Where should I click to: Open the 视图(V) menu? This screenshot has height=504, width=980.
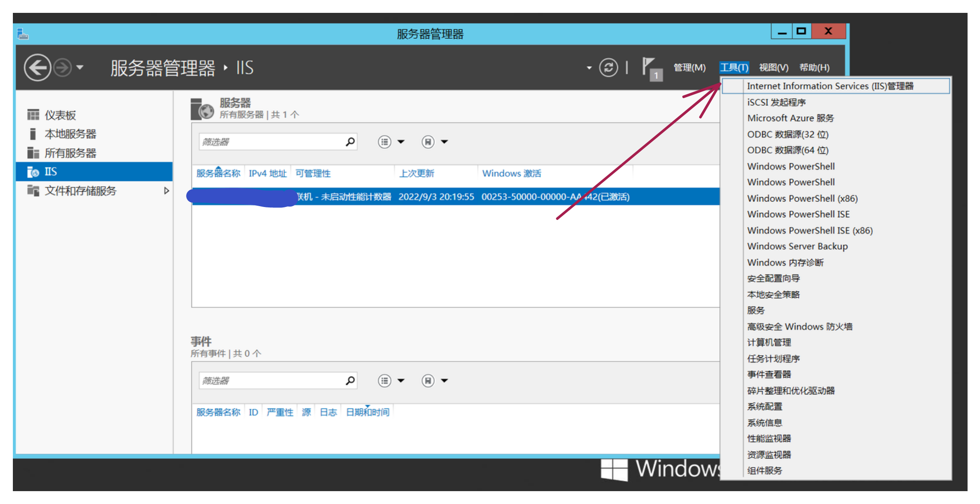(x=773, y=67)
